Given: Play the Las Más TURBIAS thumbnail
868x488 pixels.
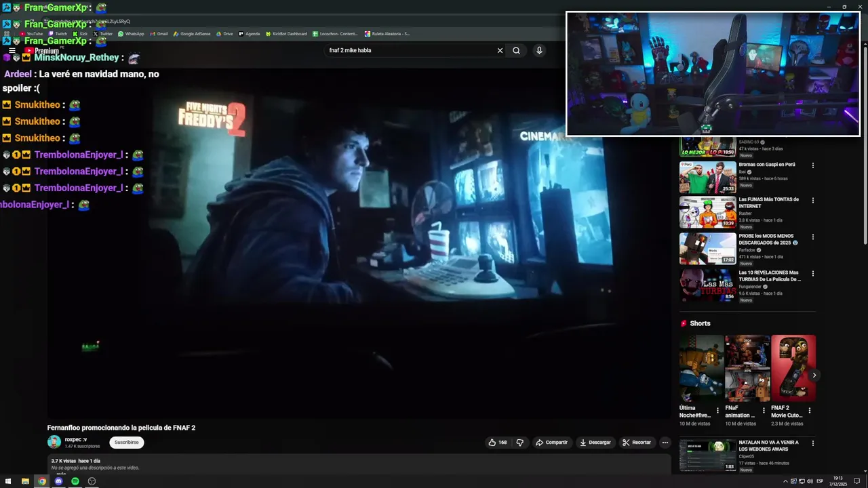Looking at the screenshot, I should pos(707,285).
